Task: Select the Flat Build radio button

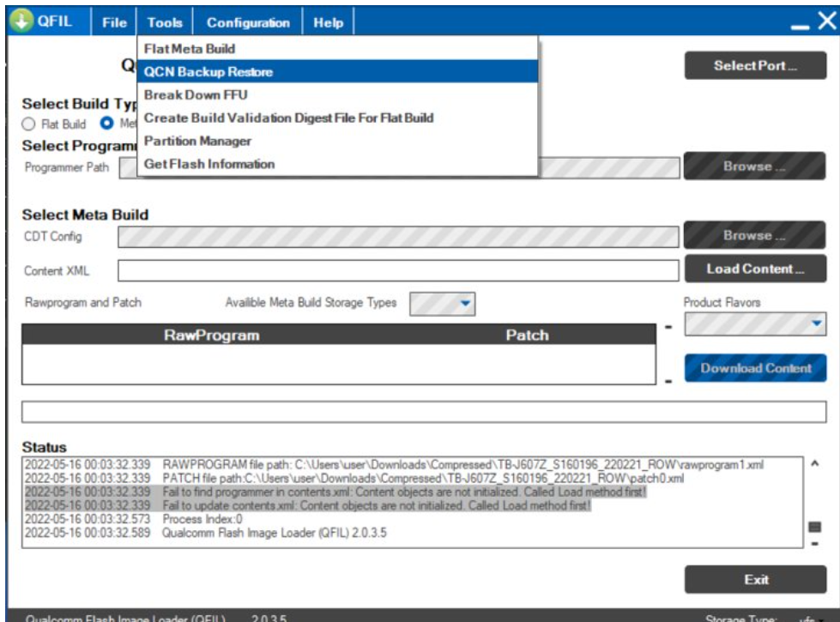Action: pyautogui.click(x=28, y=124)
